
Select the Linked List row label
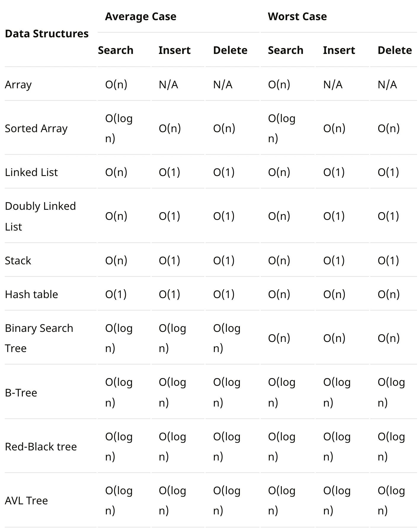[31, 172]
